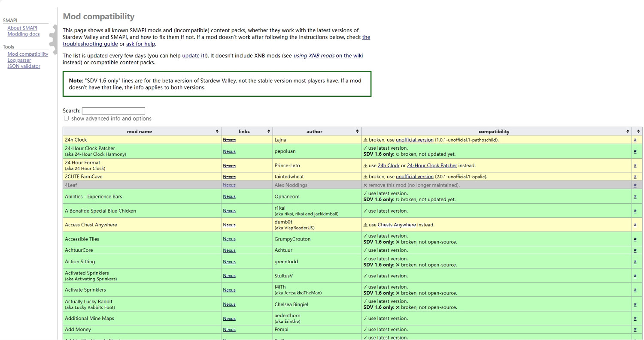Enable show advanced info and options checkbox
Screen dimensions: 644x340
[x=67, y=118]
